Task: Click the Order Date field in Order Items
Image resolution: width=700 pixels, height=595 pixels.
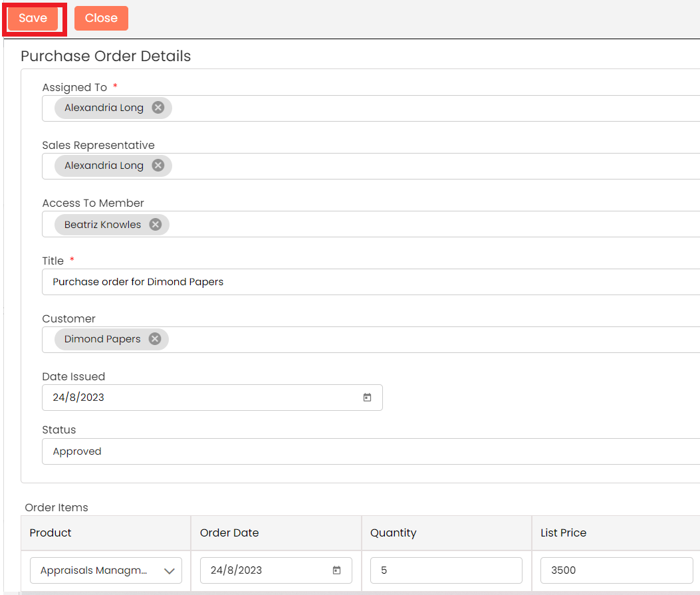Action: (266, 570)
